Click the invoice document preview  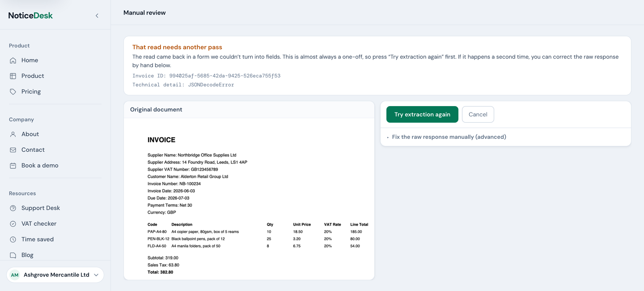(249, 199)
